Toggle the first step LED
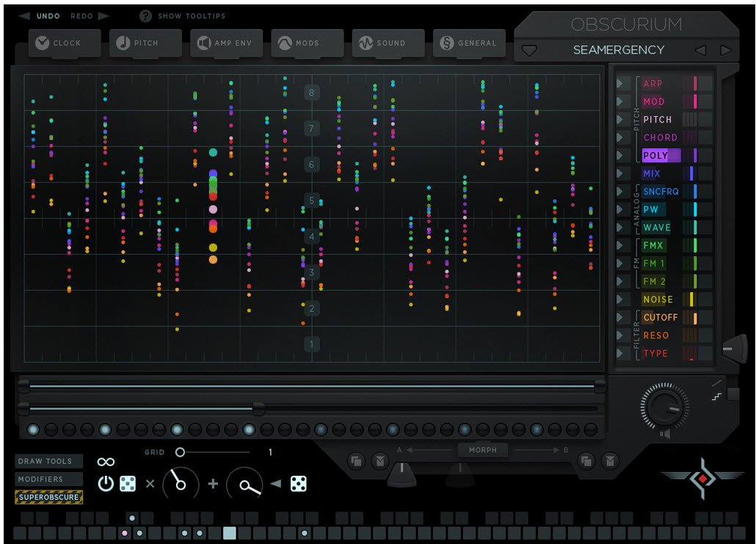The height and width of the screenshot is (544, 756). tap(33, 429)
